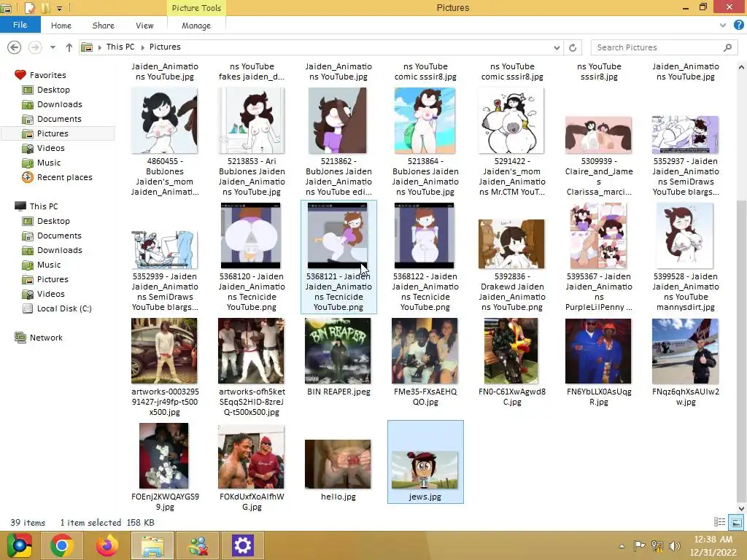Click This PC in the address breadcrumb
The image size is (747, 560).
[x=120, y=47]
